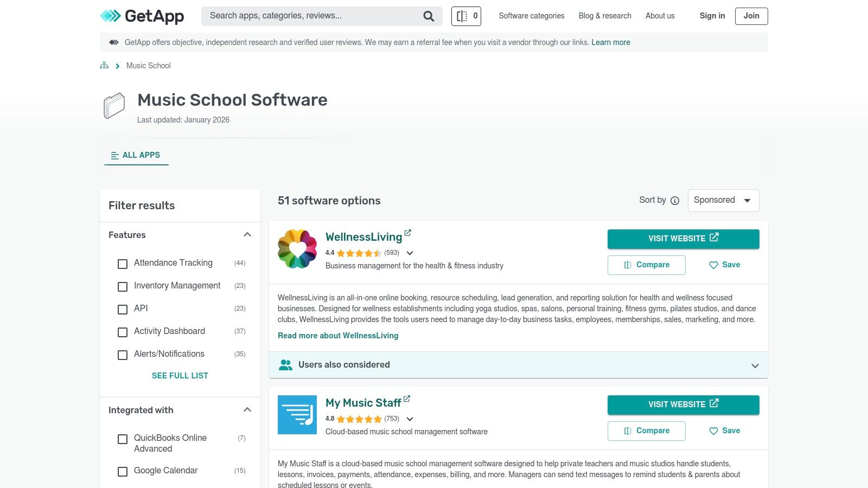Image resolution: width=868 pixels, height=488 pixels.
Task: Open the Sponsored sort dropdown
Action: [723, 201]
